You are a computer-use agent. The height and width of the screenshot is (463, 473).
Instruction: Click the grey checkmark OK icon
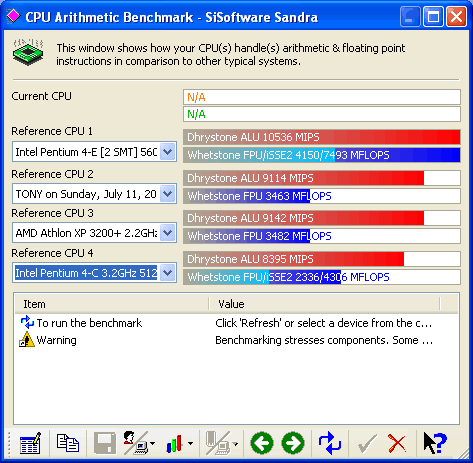point(367,443)
